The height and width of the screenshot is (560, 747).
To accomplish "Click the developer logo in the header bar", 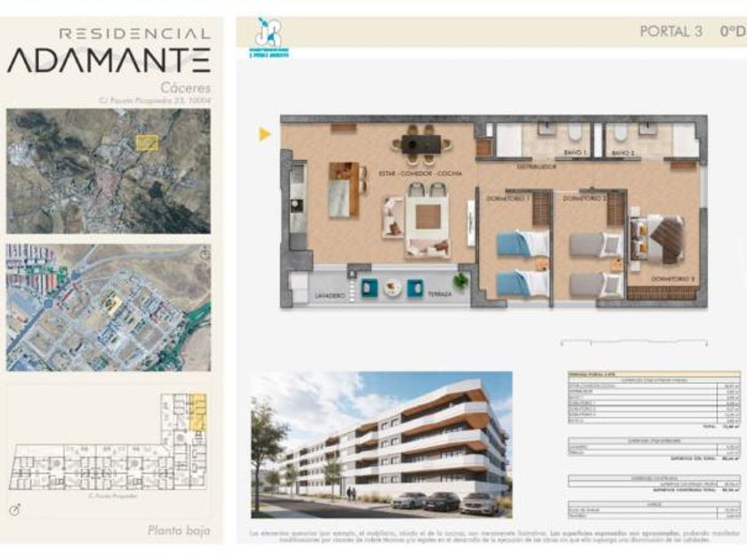I will coord(269,38).
